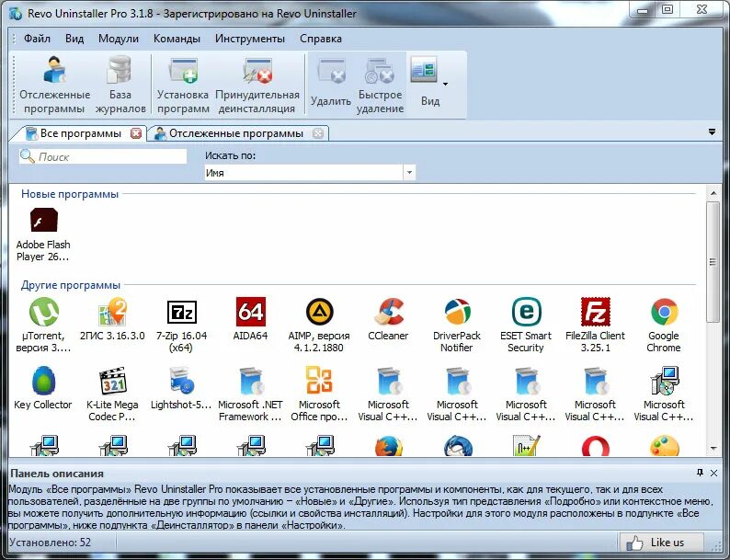Close the Отслеженные программы tab with its X

318,133
